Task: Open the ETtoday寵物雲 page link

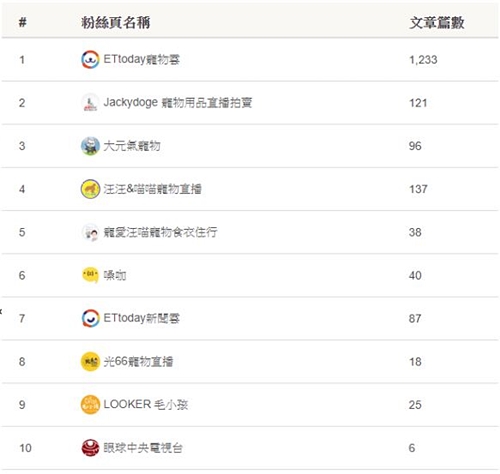Action: [142, 59]
